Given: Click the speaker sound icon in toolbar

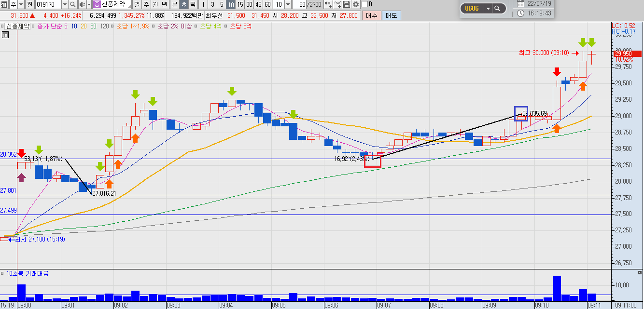Looking at the screenshot, I should (82, 4).
